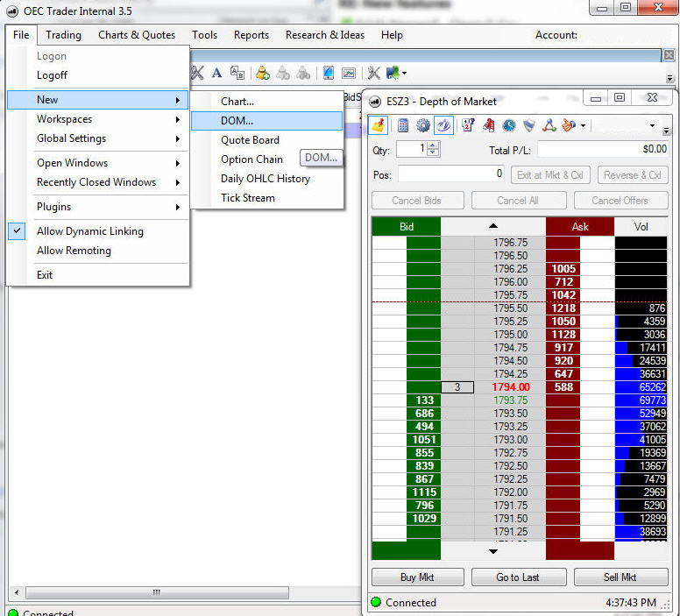Open the Help menu
This screenshot has height=616, width=680.
(x=392, y=35)
